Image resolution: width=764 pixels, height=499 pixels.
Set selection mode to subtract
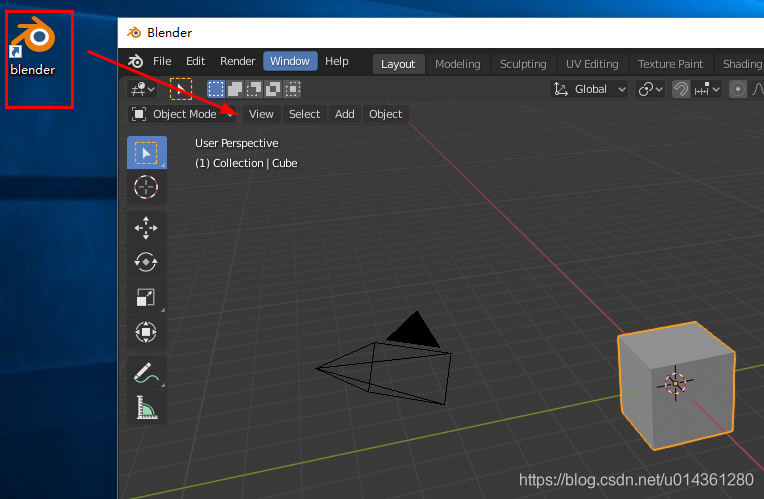click(x=254, y=89)
